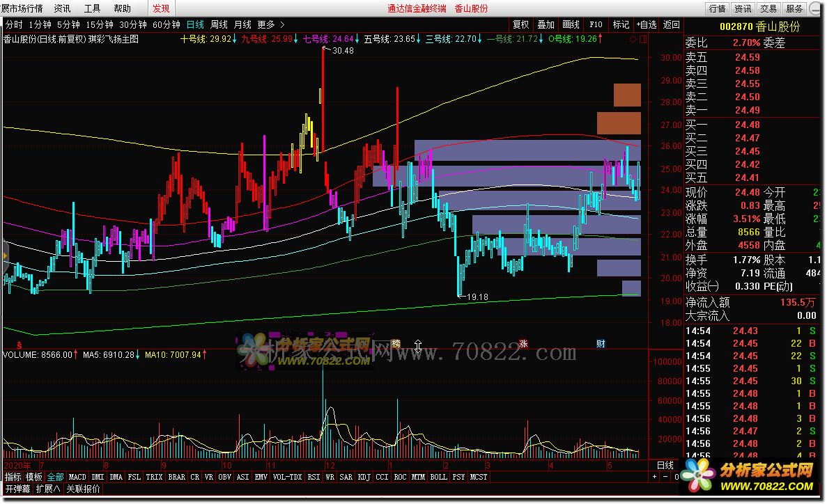Select the 指标 tab at bottom

[x=13, y=477]
